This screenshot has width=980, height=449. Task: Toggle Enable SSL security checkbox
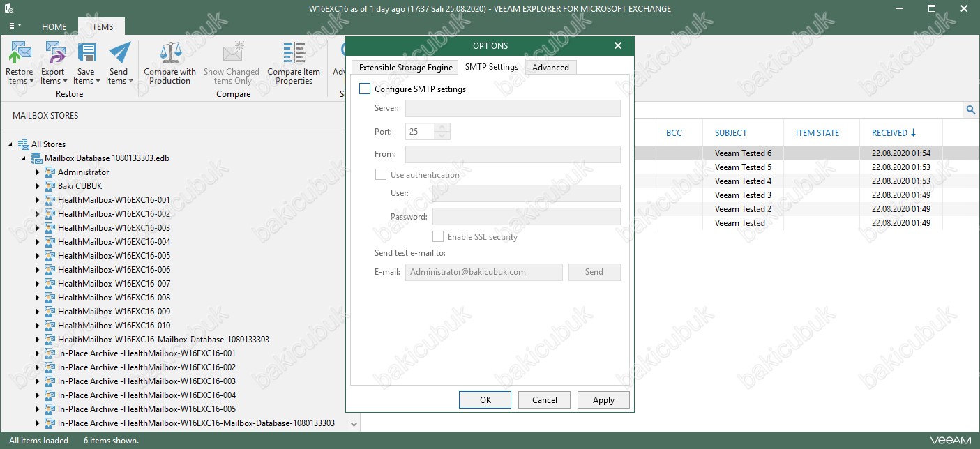(x=438, y=237)
